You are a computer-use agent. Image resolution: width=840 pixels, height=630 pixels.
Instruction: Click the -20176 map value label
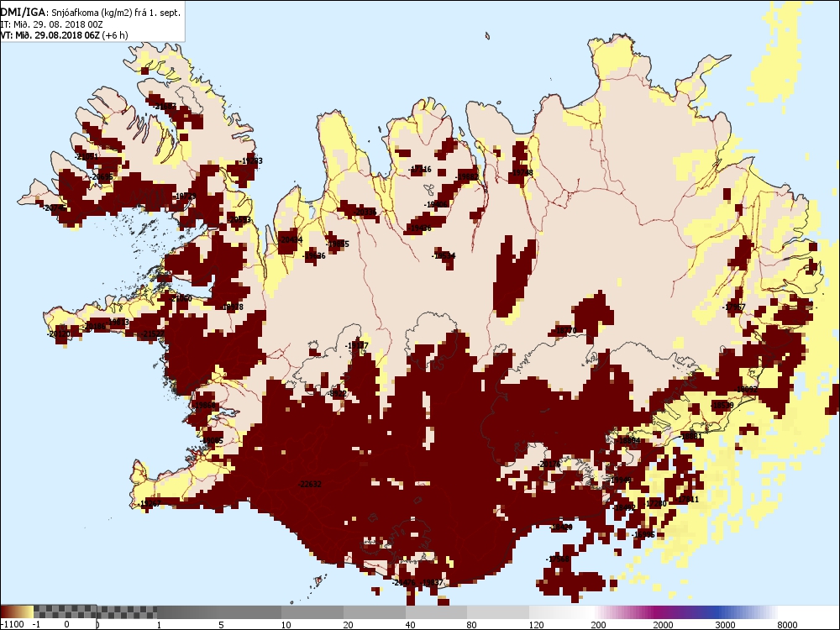(x=549, y=464)
